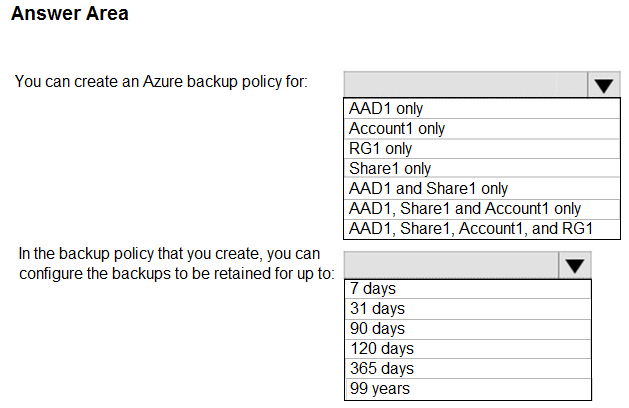The width and height of the screenshot is (629, 408).
Task: Click the empty backup policy combo box field
Action: [465, 85]
